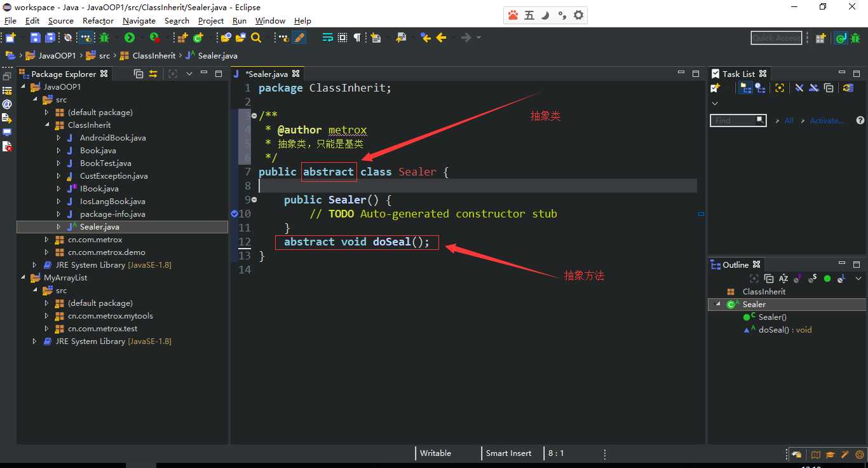This screenshot has width=868, height=468.
Task: Select the *Sealer.java editor tab
Action: (266, 74)
